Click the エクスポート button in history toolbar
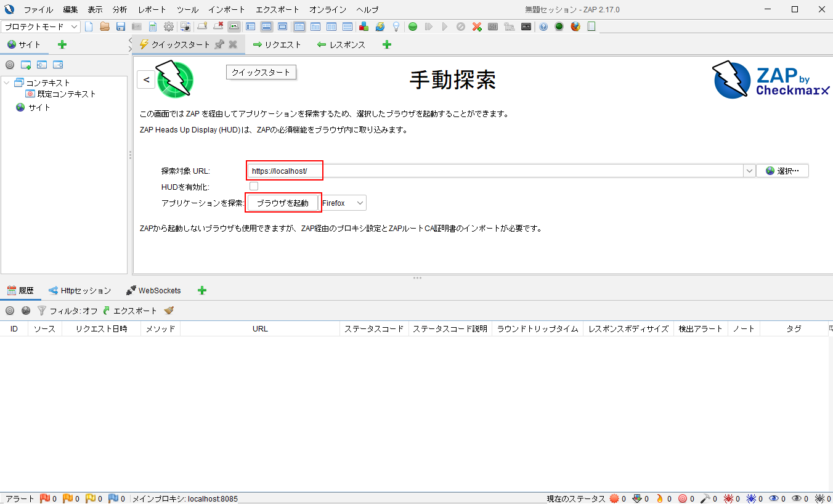Image resolution: width=833 pixels, height=504 pixels. (x=130, y=311)
